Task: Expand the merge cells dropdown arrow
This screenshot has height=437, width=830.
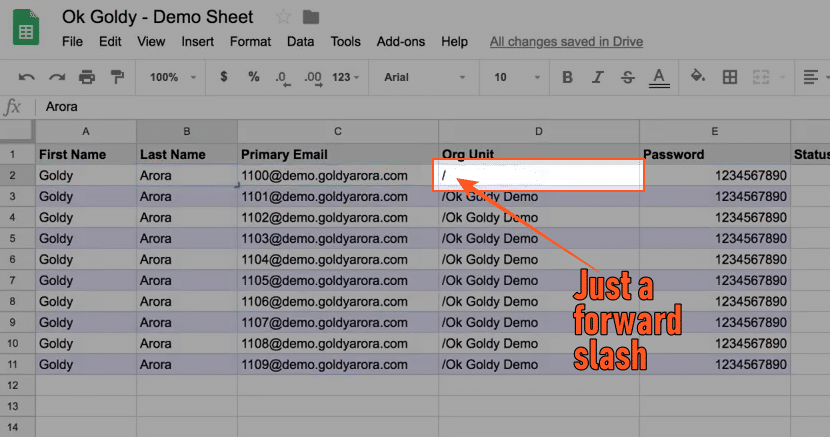Action: pyautogui.click(x=782, y=77)
